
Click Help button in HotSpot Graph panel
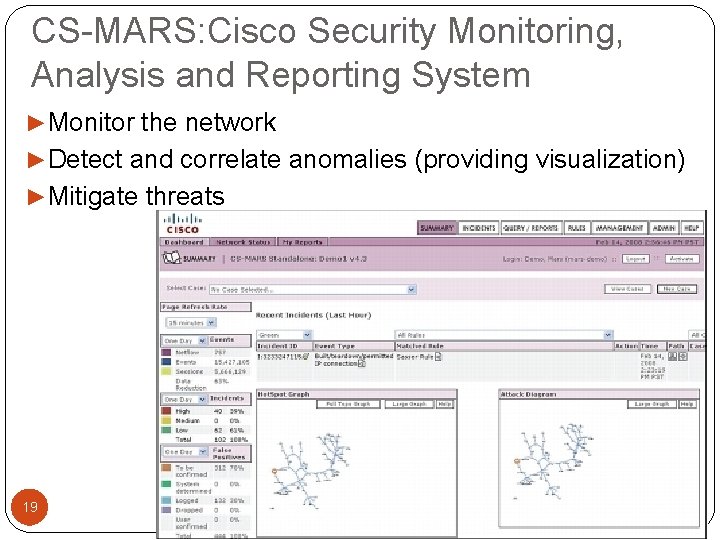(x=444, y=404)
